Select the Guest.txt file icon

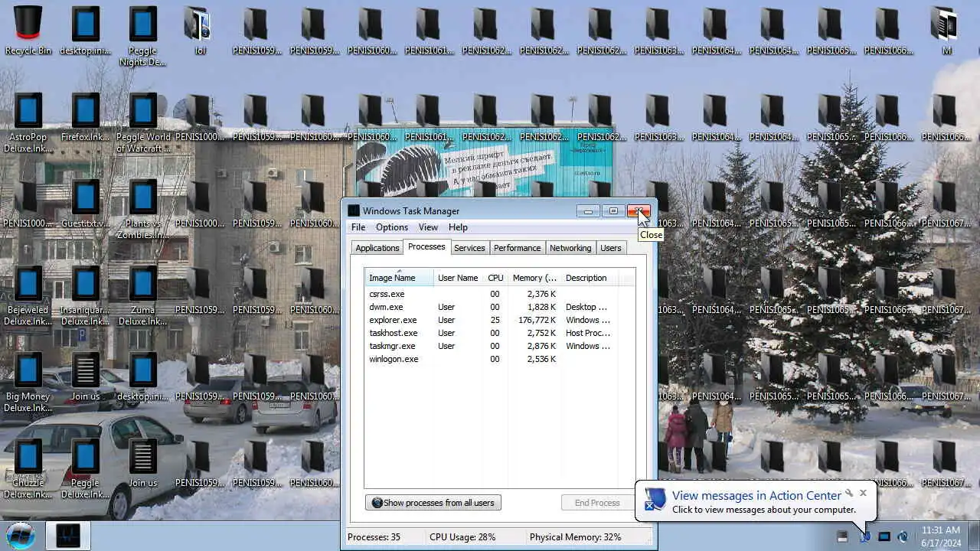[x=85, y=204]
